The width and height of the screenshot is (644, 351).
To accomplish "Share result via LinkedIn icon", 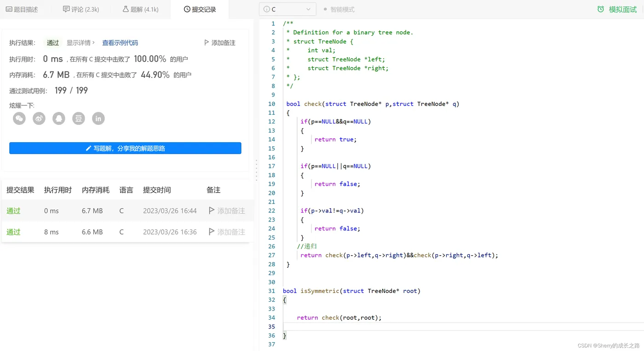I will pos(98,118).
